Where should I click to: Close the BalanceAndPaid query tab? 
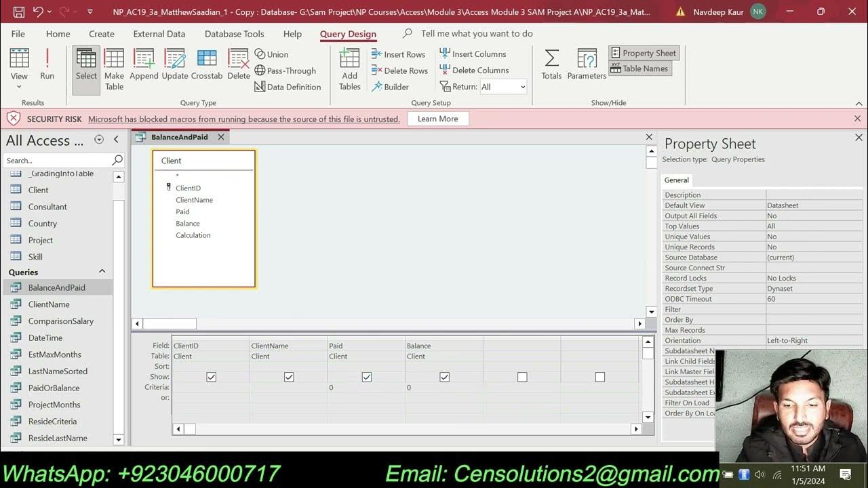click(221, 137)
